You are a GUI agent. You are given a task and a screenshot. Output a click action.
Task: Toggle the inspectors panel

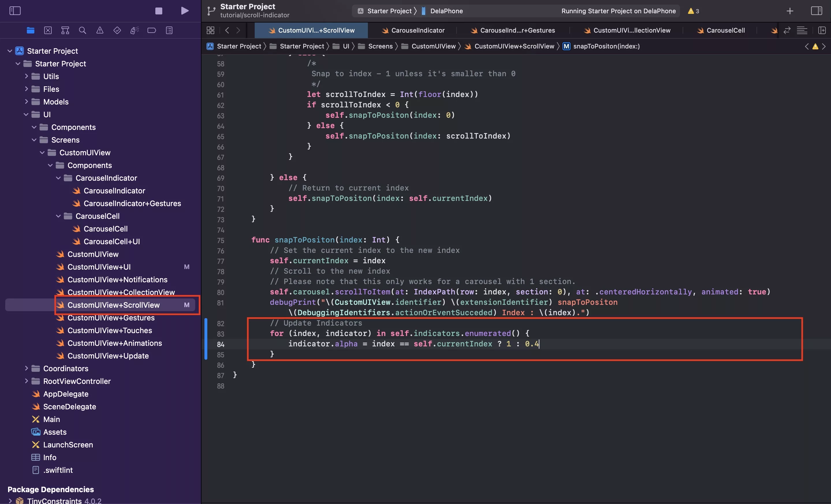tap(817, 11)
